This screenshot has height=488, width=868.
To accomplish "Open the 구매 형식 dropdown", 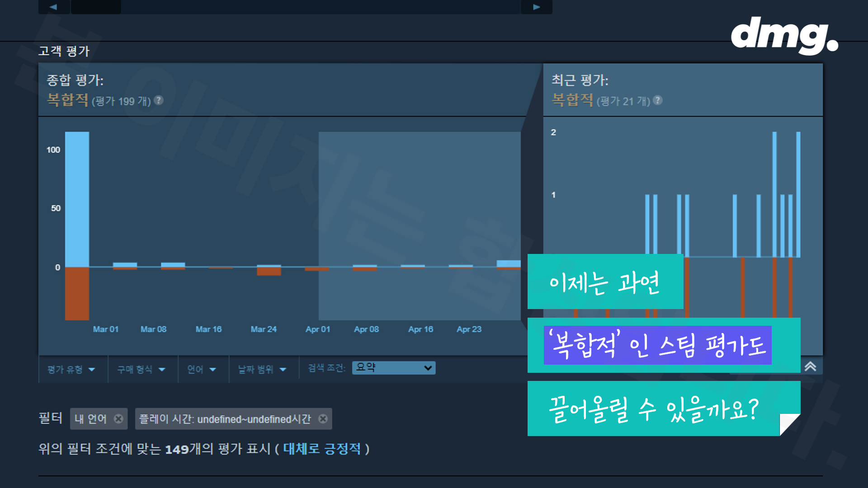I will (142, 370).
